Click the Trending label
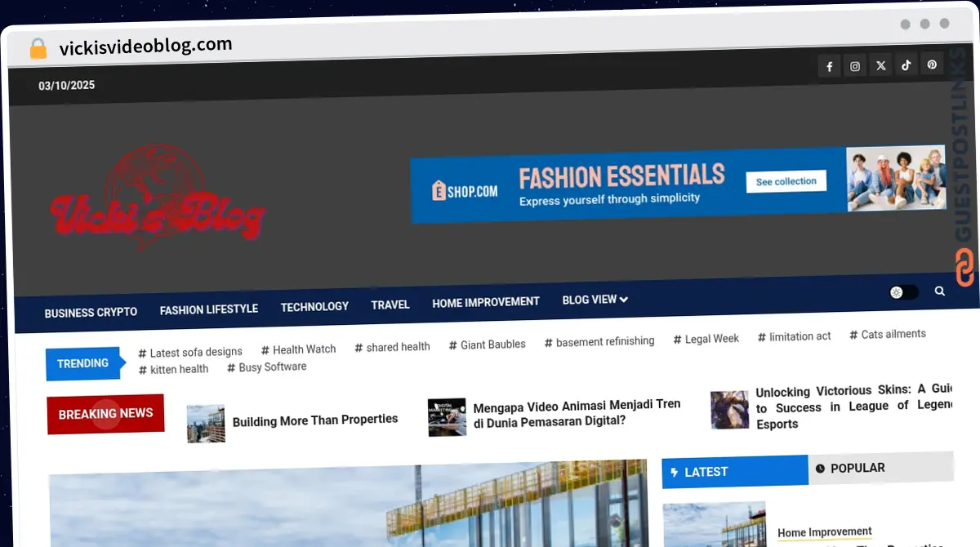Viewport: 980px width, 547px height. click(82, 363)
